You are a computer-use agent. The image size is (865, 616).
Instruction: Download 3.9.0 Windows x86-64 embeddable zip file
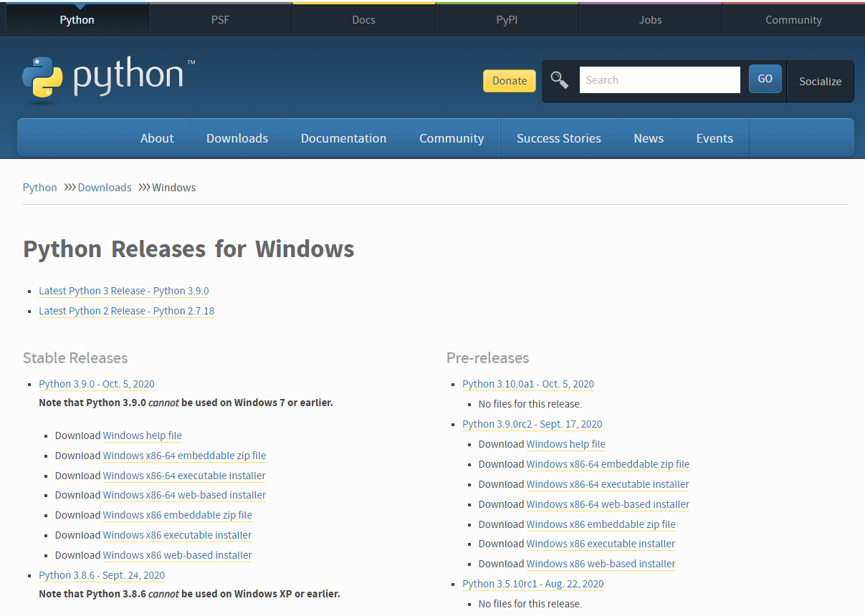(184, 456)
